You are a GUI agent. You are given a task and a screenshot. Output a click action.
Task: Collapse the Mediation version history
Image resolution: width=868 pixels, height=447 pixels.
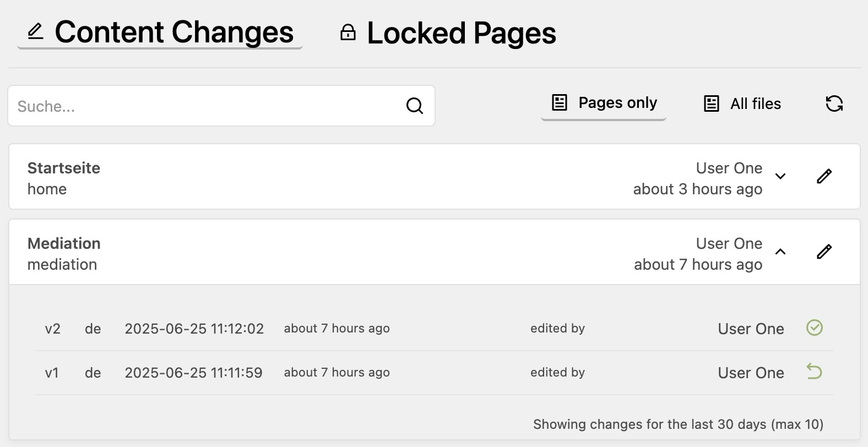[780, 252]
